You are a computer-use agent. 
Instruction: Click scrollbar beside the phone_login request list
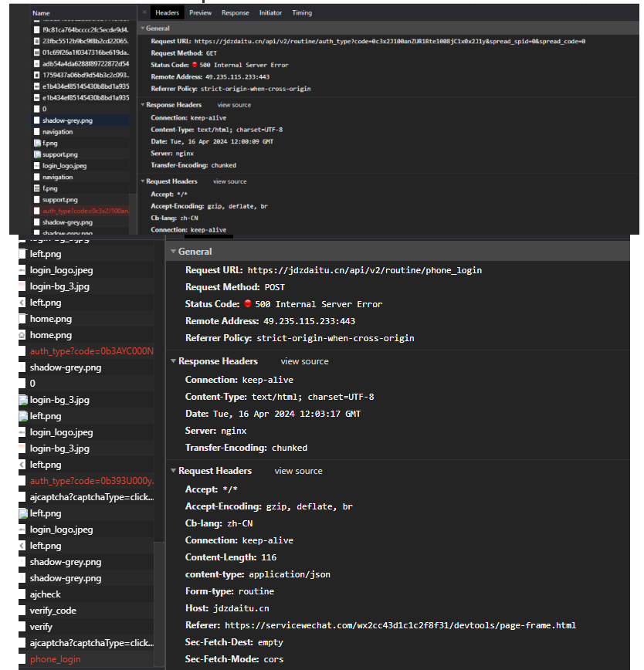point(159,602)
